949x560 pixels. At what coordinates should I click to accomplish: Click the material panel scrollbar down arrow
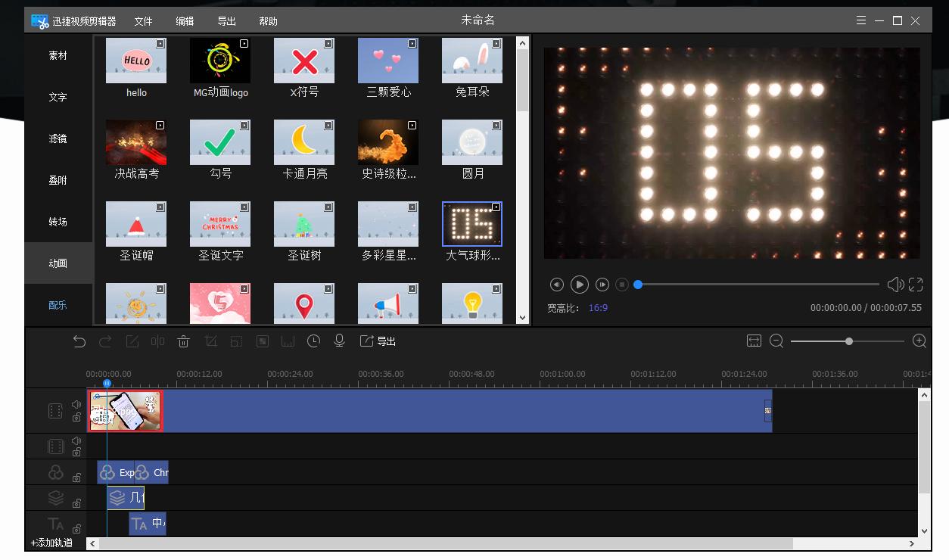[522, 317]
